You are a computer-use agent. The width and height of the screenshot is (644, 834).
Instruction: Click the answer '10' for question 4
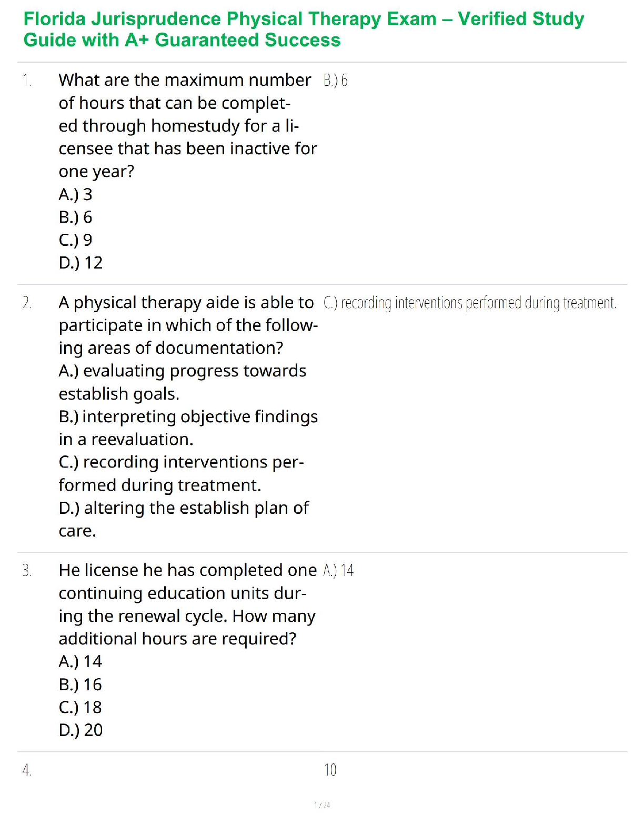click(x=330, y=770)
